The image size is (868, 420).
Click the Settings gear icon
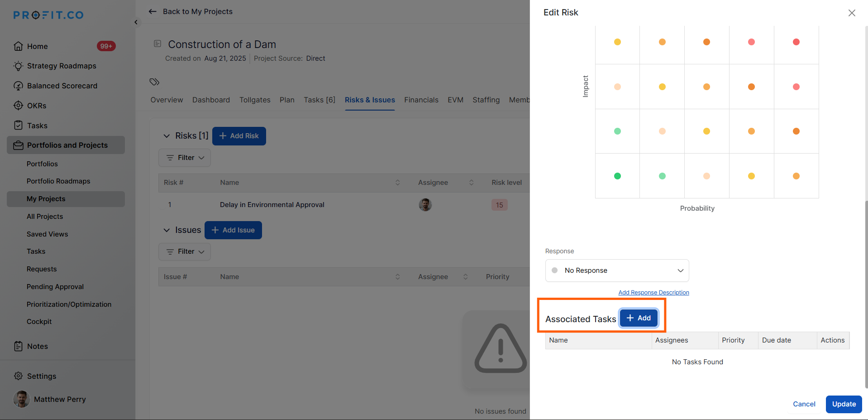click(x=18, y=376)
